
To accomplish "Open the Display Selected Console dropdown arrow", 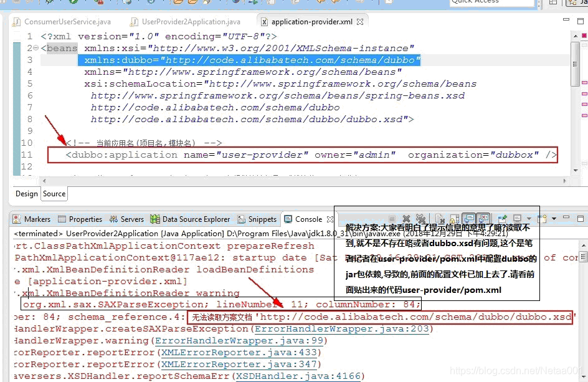I will pyautogui.click(x=529, y=218).
